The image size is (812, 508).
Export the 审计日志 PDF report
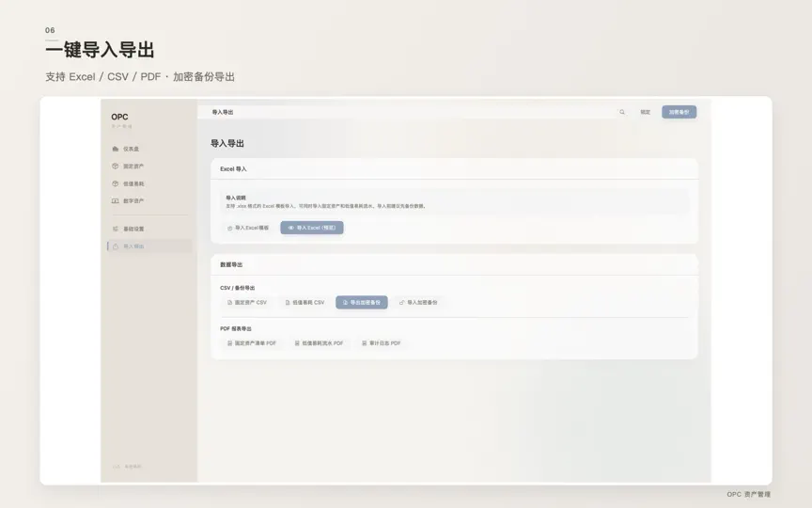click(x=382, y=343)
